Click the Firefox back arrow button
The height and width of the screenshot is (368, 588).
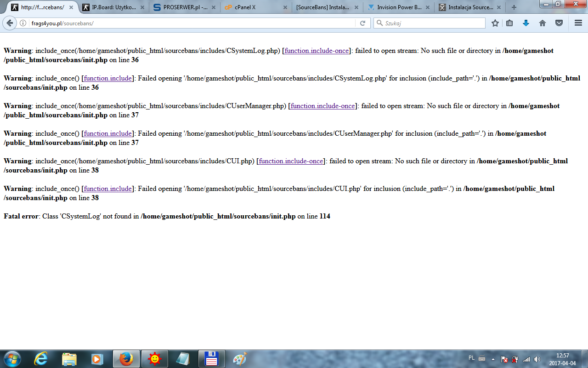point(10,23)
